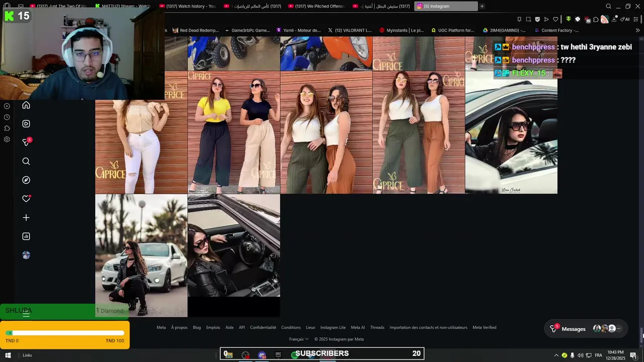
Task: Switch to the Just The Two Of Us tab
Action: pos(59,7)
